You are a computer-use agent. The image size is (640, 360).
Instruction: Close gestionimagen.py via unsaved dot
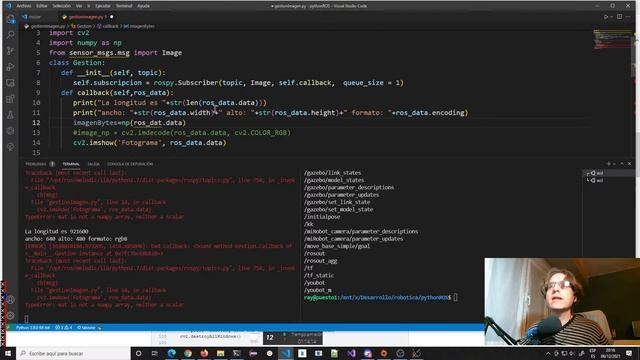pos(111,17)
